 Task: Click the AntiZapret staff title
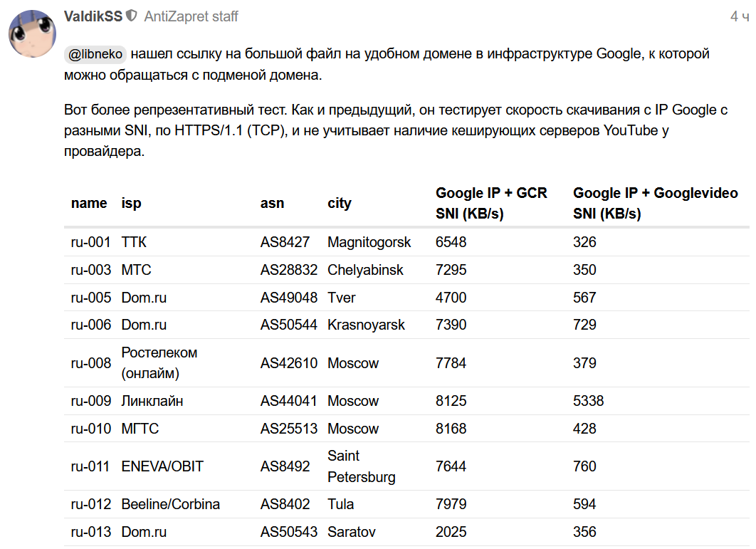[191, 16]
